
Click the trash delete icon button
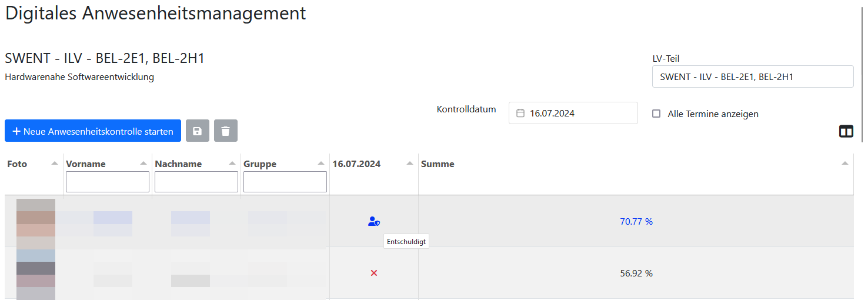(x=226, y=131)
